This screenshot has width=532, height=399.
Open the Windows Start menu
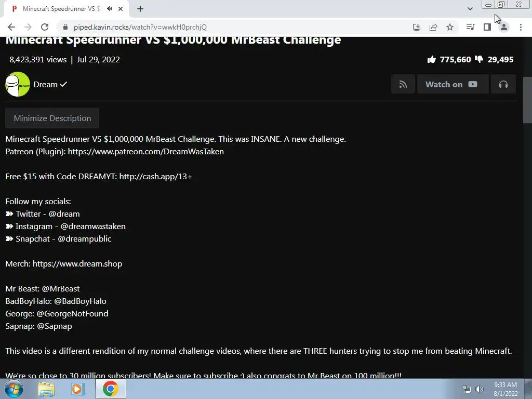coord(14,389)
